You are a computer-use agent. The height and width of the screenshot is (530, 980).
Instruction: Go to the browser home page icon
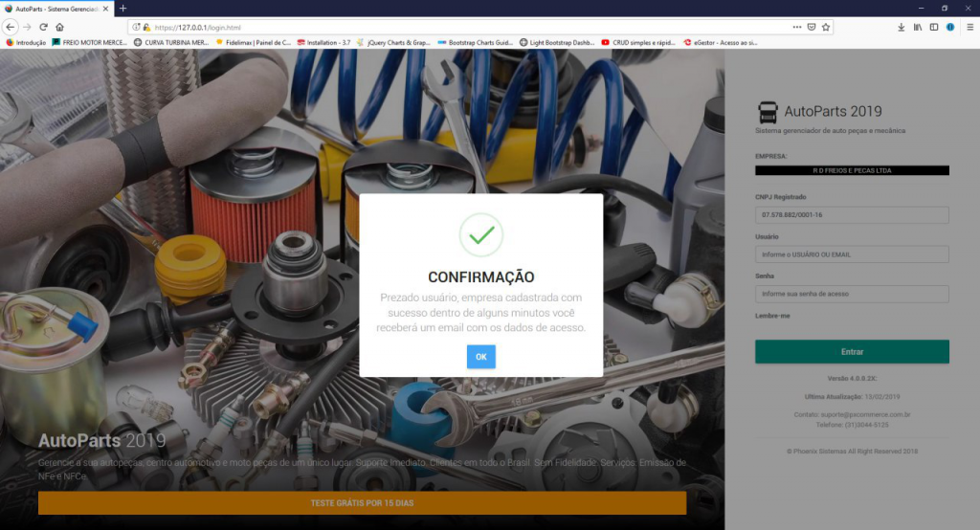point(59,27)
